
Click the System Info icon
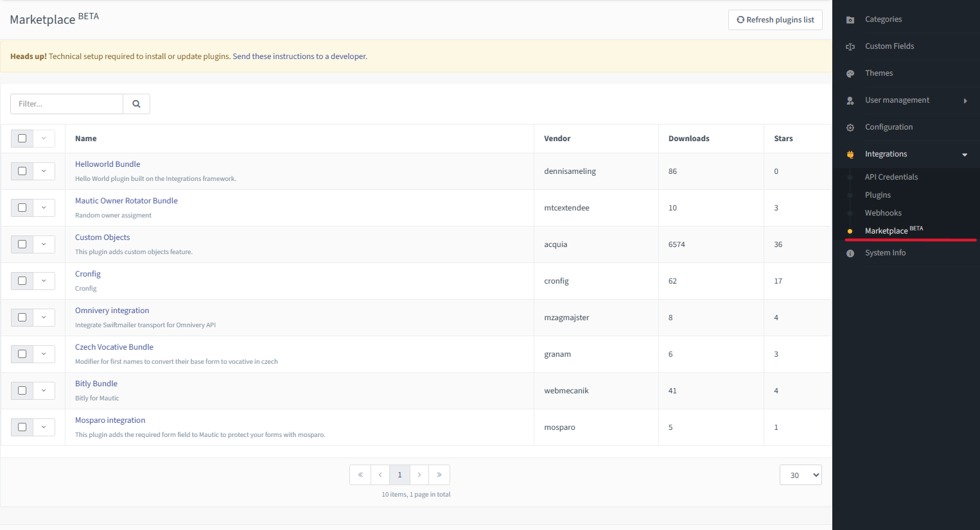(850, 253)
